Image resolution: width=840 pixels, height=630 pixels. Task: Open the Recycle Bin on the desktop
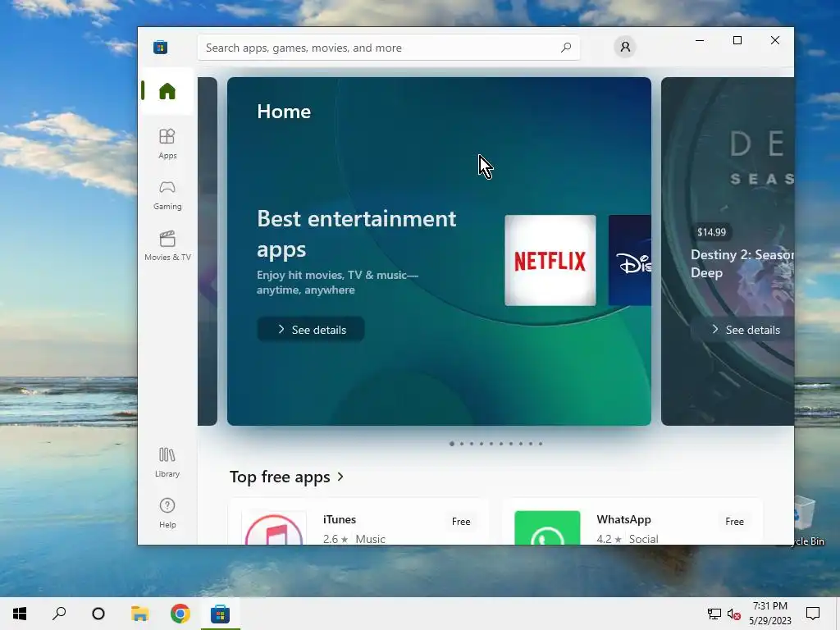pyautogui.click(x=809, y=519)
